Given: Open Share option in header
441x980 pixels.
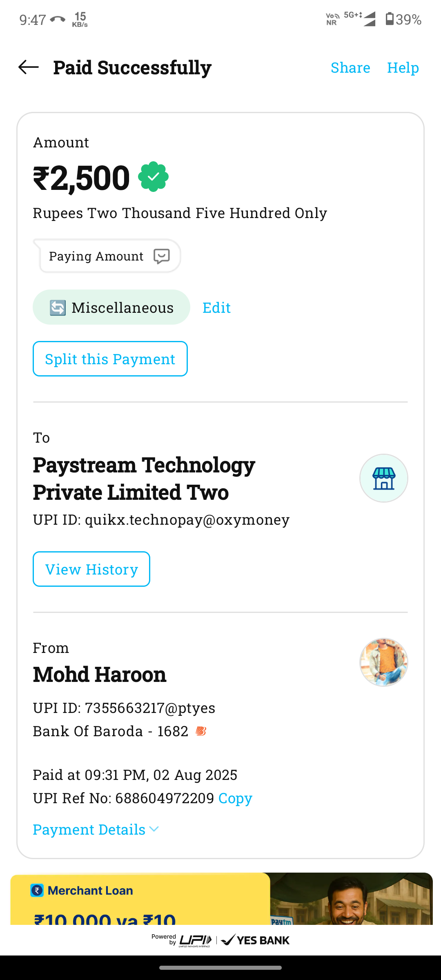Looking at the screenshot, I should [x=350, y=67].
